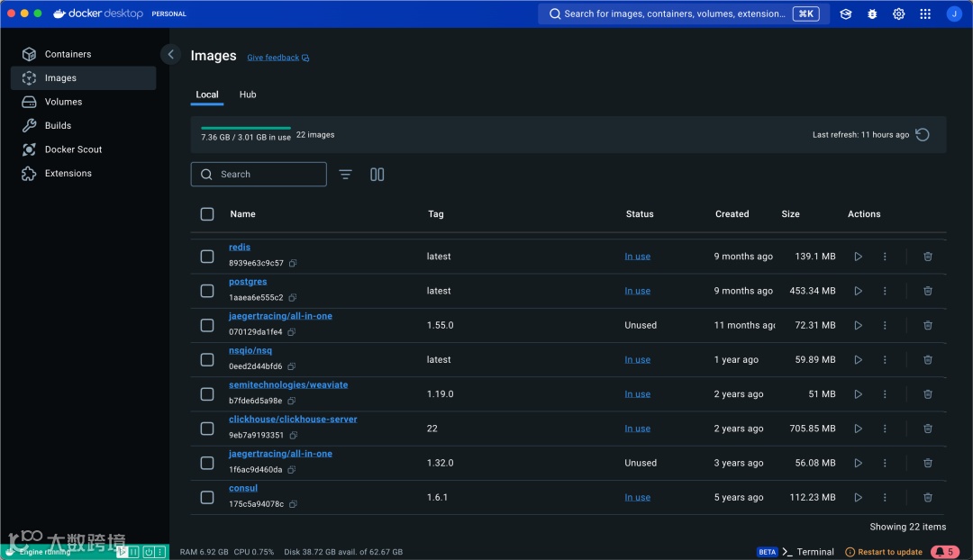This screenshot has height=560, width=973.
Task: Open more actions menu for redis
Action: pyautogui.click(x=885, y=256)
